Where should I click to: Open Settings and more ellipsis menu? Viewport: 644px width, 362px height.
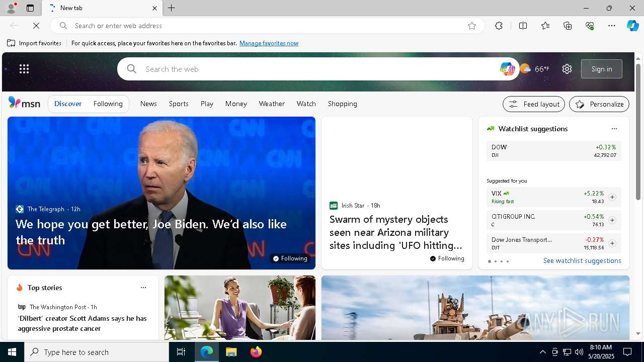[612, 26]
